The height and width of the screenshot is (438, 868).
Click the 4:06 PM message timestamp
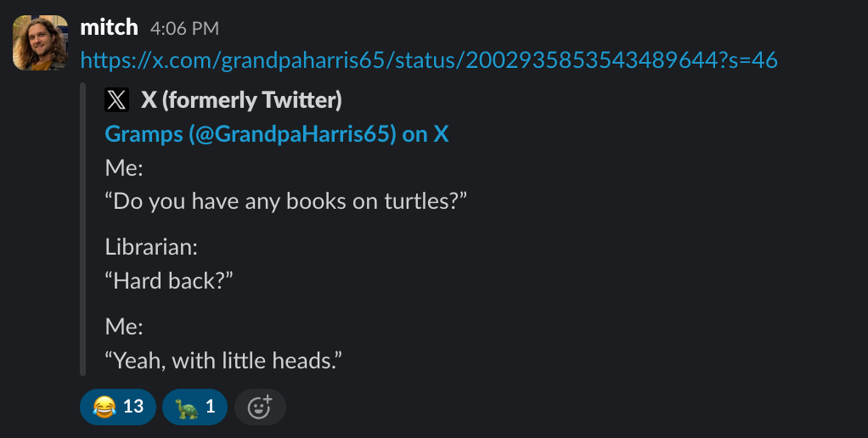click(x=184, y=29)
